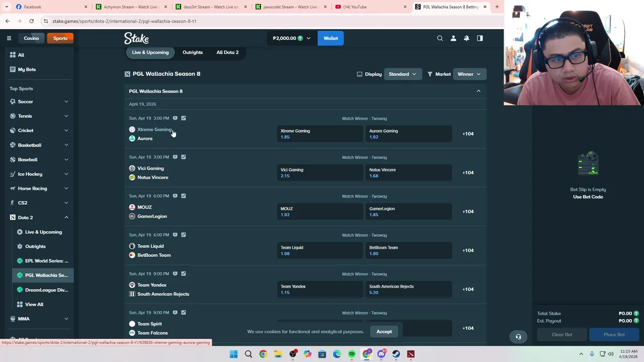The width and height of the screenshot is (644, 362).
Task: Open Team Liquid vs BetBoom match
Action: tap(154, 250)
